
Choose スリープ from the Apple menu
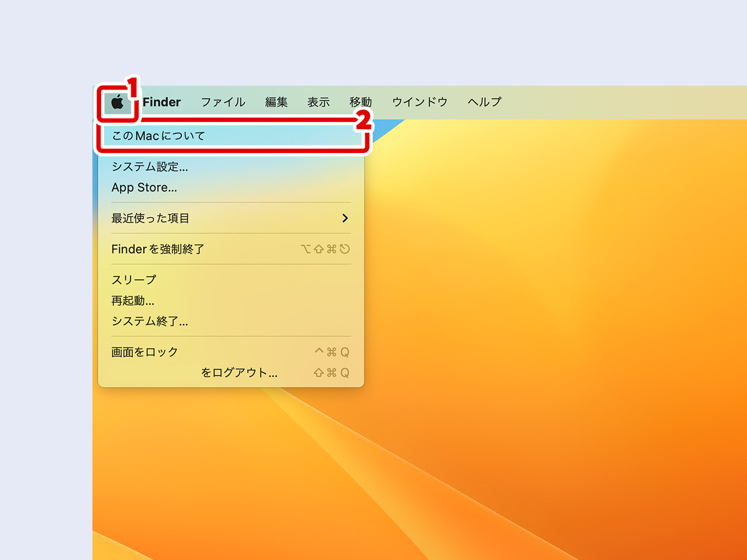(231, 279)
